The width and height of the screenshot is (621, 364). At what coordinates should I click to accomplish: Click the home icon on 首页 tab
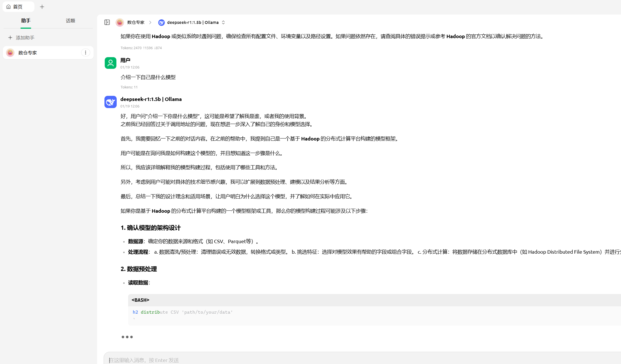[x=9, y=7]
